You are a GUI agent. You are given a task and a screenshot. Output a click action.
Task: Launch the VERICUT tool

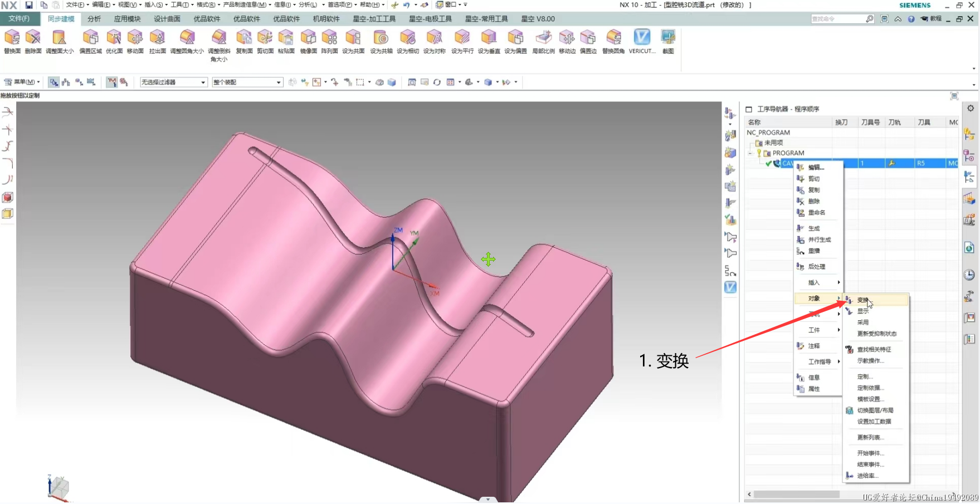point(642,42)
